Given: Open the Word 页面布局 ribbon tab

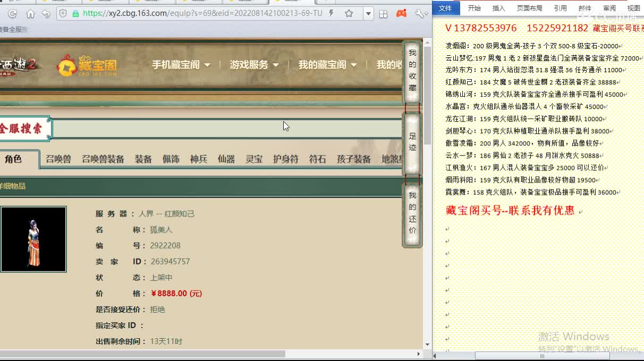Looking at the screenshot, I should [x=529, y=8].
